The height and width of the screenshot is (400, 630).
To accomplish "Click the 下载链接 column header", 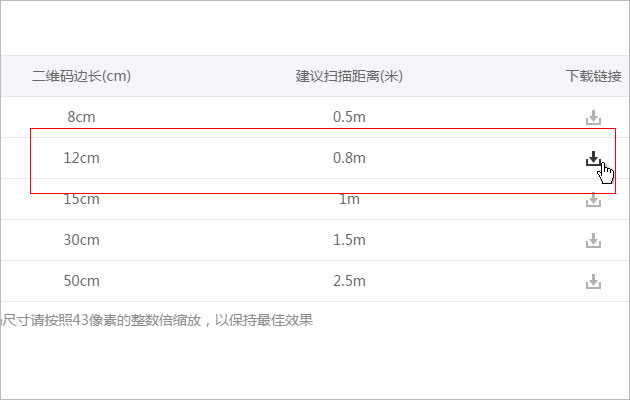I will pyautogui.click(x=593, y=76).
